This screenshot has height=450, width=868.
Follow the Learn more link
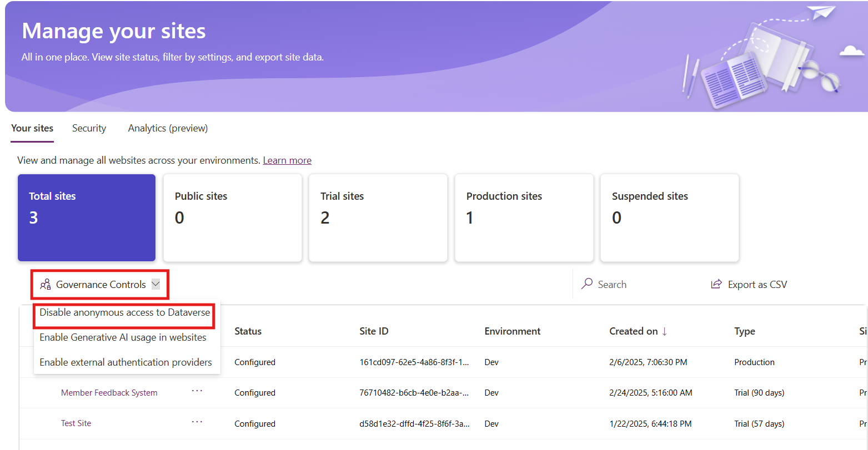(287, 160)
